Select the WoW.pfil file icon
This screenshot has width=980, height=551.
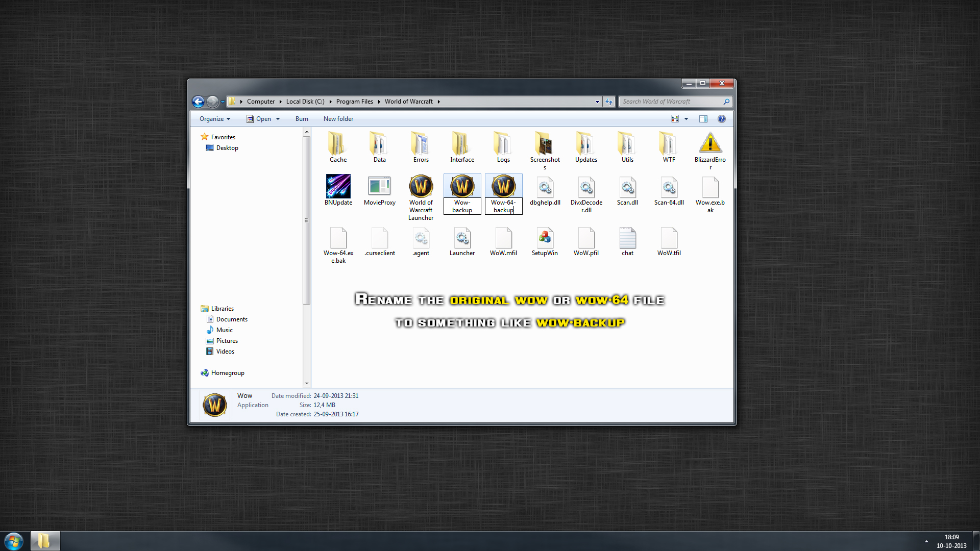pos(586,238)
